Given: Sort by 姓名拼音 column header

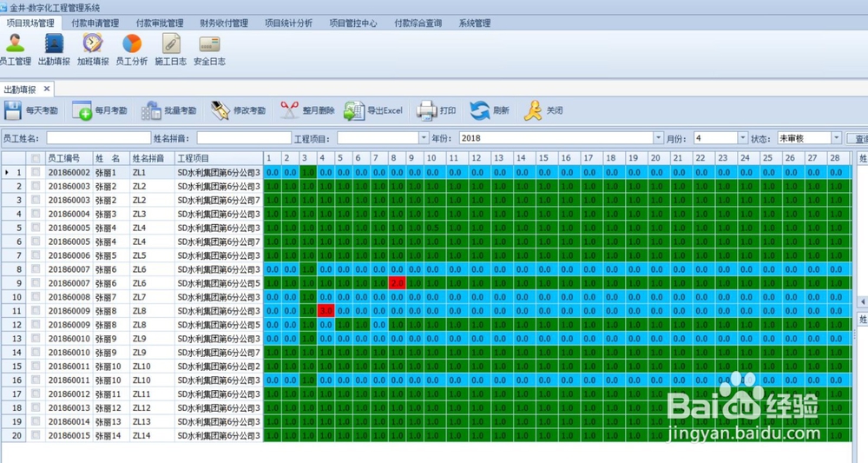Looking at the screenshot, I should pos(152,158).
